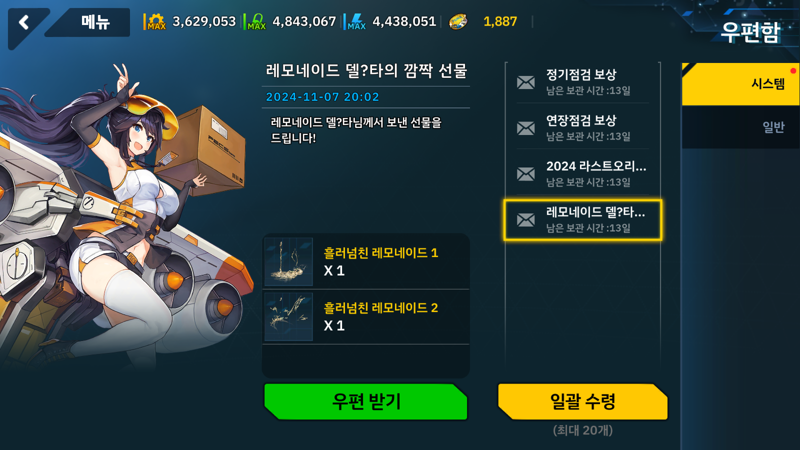Select 흘러넘친 레모네이드 2 item thumbnail

289,316
